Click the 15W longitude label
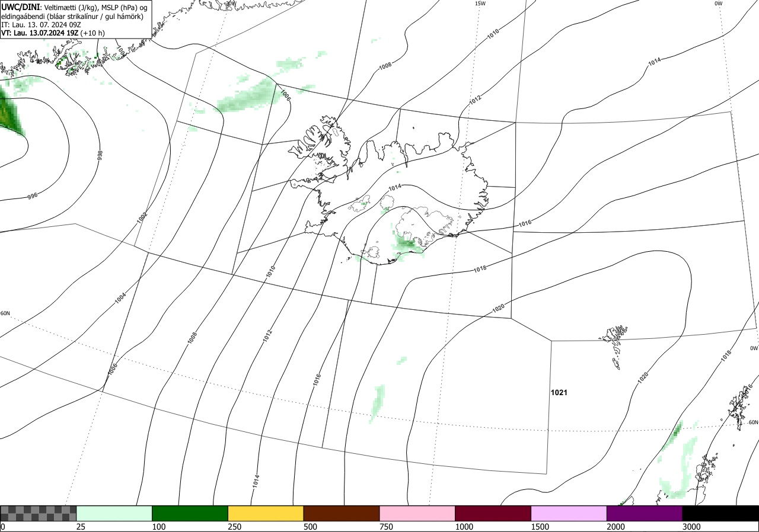759x532 pixels. 480,3
